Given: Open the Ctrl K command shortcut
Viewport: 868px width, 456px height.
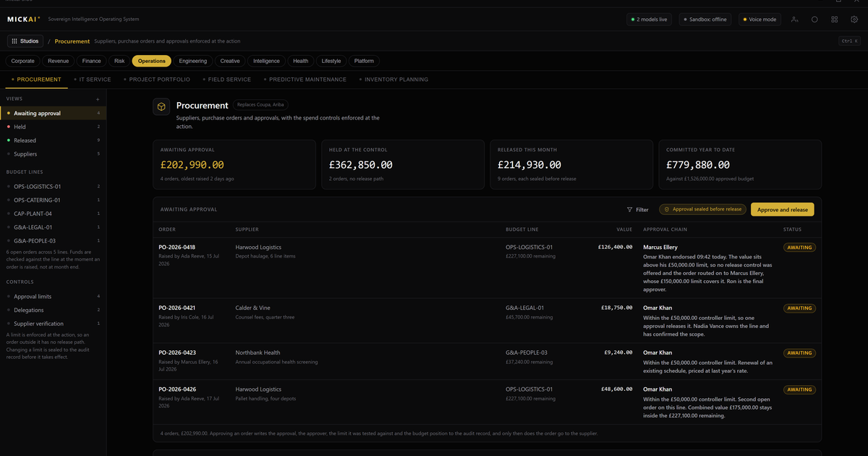Looking at the screenshot, I should coord(849,41).
